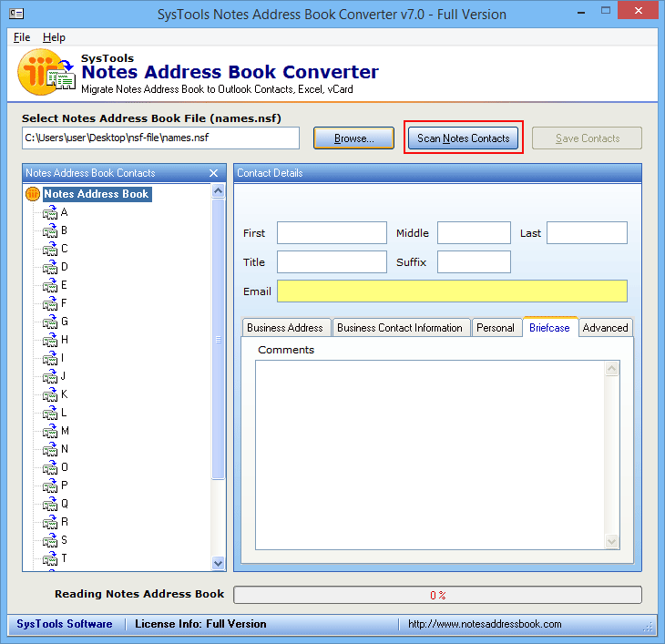Close the Notes Address Book Contacts panel
This screenshot has height=644, width=665.
click(x=214, y=173)
